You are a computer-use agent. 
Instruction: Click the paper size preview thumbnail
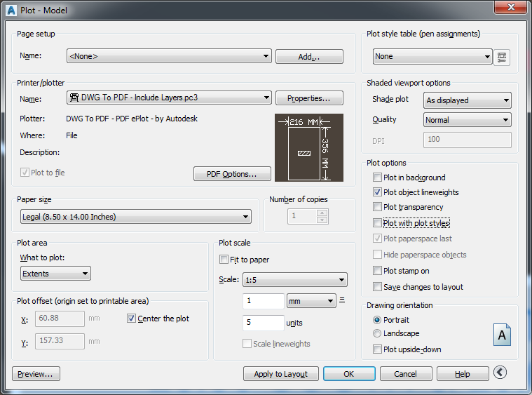click(x=309, y=148)
